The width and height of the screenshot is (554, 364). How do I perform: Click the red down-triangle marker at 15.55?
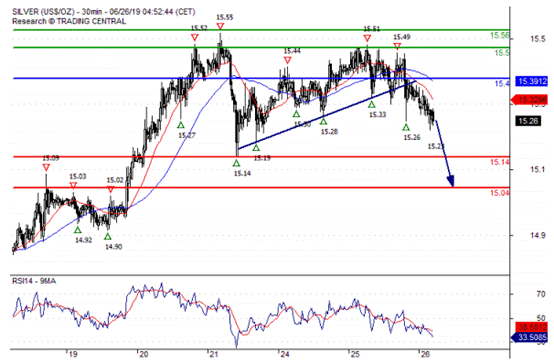tap(220, 26)
